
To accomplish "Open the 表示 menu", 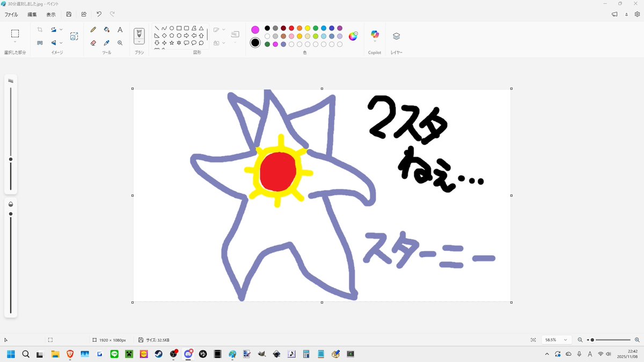I will (x=50, y=14).
